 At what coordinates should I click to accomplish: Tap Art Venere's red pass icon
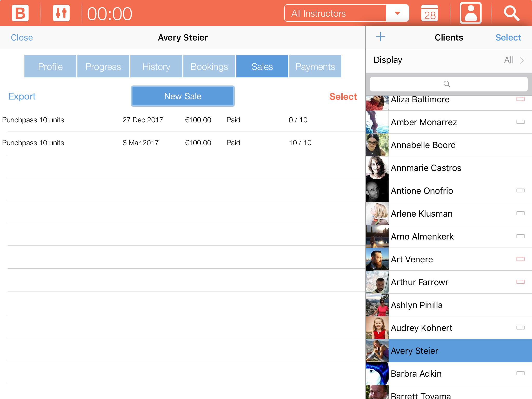point(520,259)
